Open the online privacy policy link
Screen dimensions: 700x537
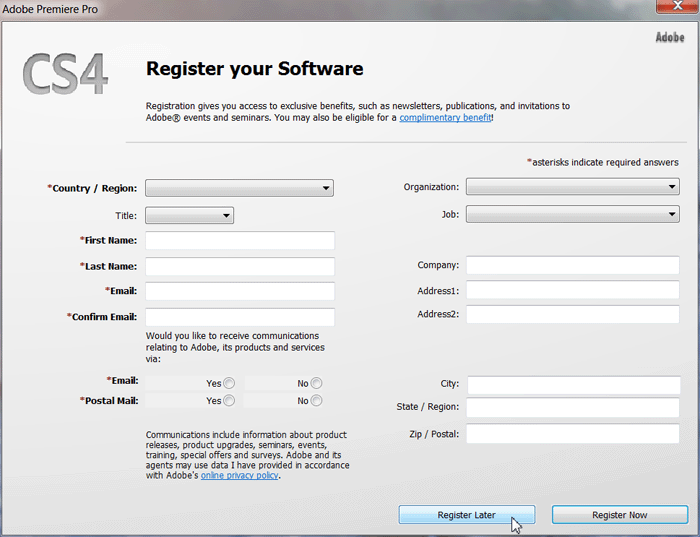point(240,475)
